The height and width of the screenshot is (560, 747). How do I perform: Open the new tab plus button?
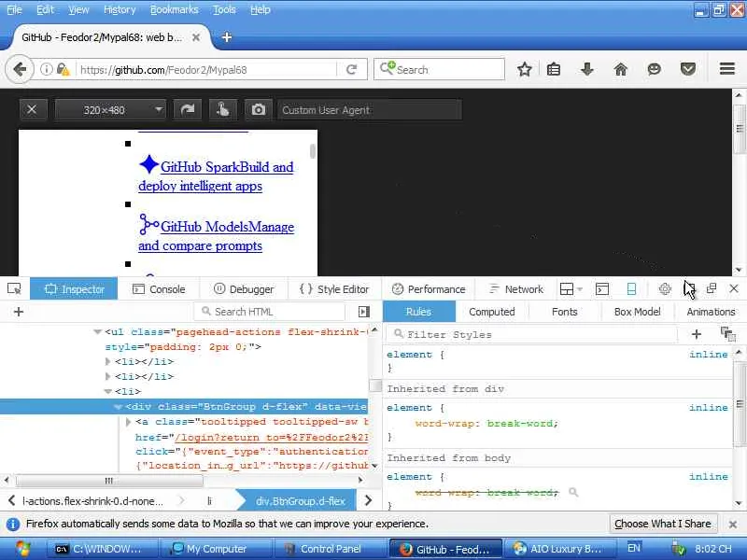coord(227,37)
